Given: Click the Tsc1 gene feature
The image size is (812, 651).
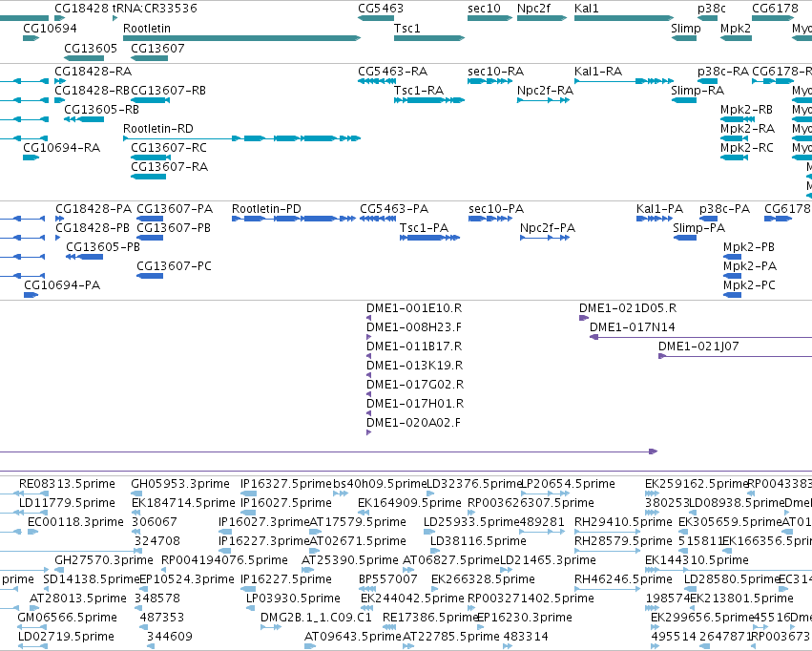Looking at the screenshot, I should (429, 38).
